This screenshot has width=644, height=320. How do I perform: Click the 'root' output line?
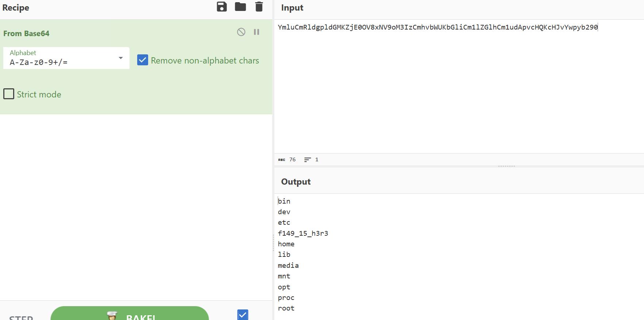point(286,308)
